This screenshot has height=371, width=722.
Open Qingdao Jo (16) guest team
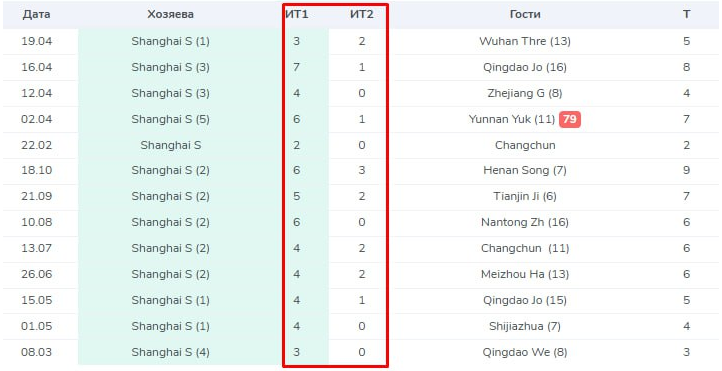(525, 67)
